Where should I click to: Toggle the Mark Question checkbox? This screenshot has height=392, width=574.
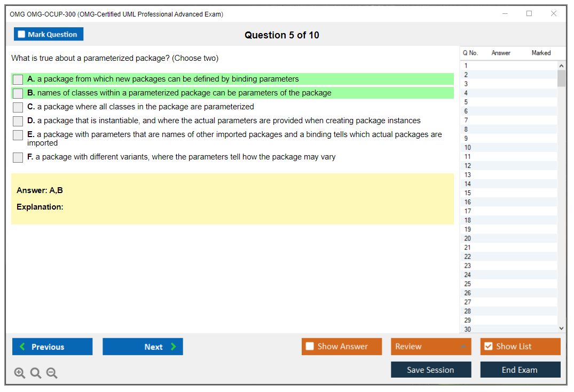point(22,35)
